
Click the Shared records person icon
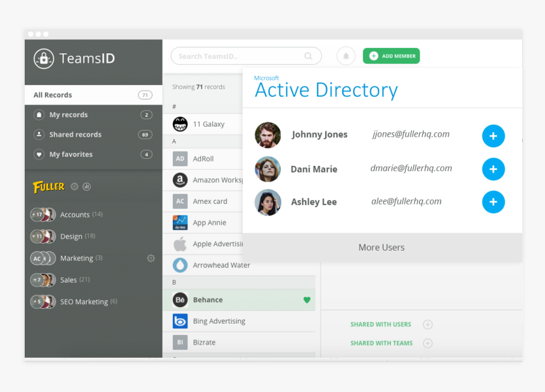pos(39,134)
